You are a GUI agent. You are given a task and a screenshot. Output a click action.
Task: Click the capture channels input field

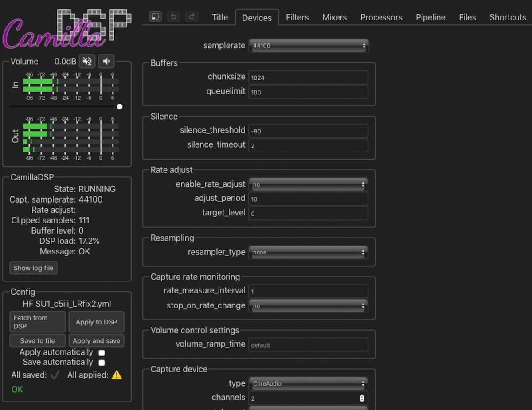point(308,398)
